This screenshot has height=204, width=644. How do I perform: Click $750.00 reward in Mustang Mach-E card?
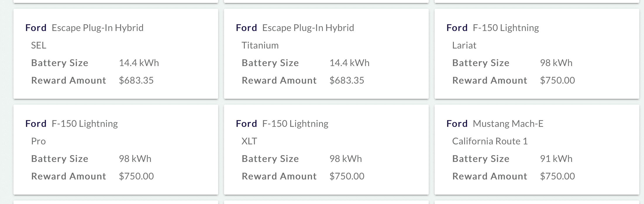tap(557, 176)
